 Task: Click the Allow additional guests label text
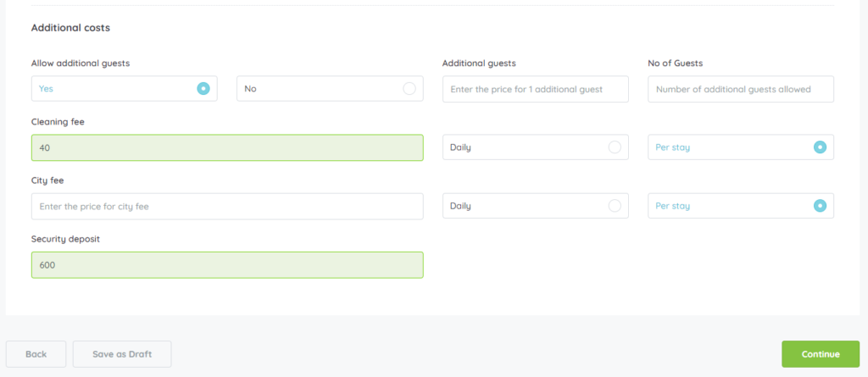coord(81,64)
